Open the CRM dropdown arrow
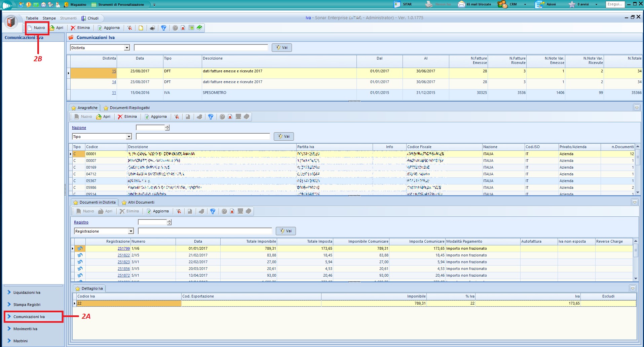The height and width of the screenshot is (347, 644). point(525,4)
